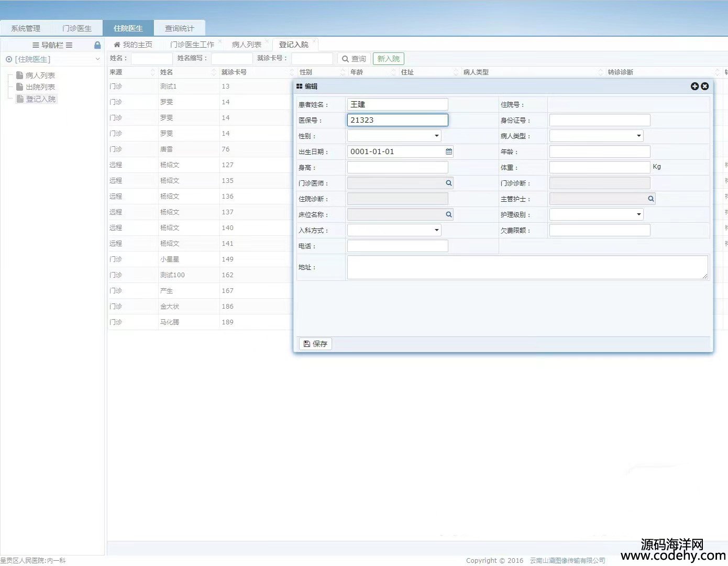Click the search icon in 床位名称 field

coord(449,214)
